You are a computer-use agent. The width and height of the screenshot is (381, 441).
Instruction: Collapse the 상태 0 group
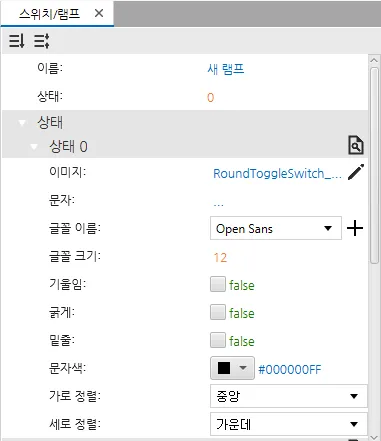click(x=34, y=147)
